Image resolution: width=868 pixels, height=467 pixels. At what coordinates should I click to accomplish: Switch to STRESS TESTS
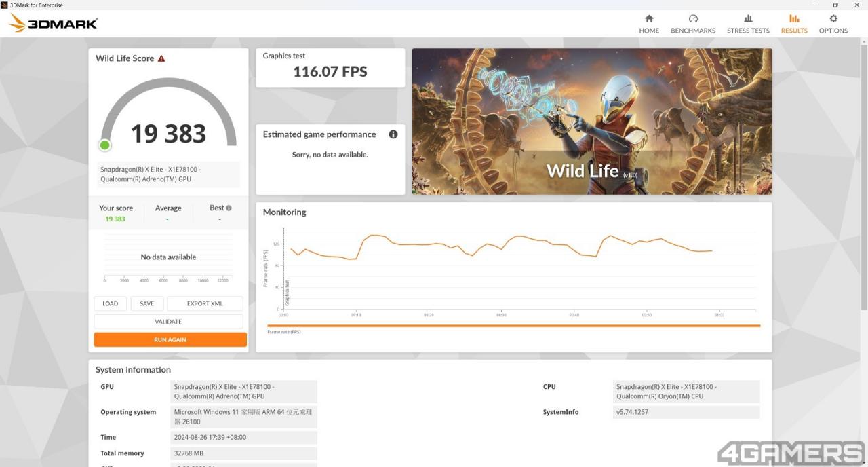(x=748, y=24)
